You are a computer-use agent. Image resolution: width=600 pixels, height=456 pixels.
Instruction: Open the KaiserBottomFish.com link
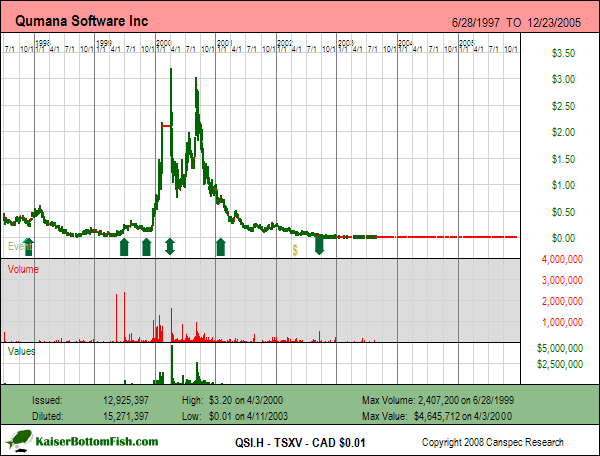click(x=97, y=441)
